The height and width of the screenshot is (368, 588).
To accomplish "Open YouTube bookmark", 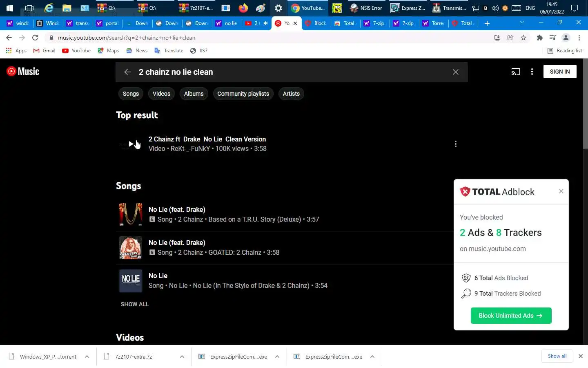I will [x=76, y=51].
